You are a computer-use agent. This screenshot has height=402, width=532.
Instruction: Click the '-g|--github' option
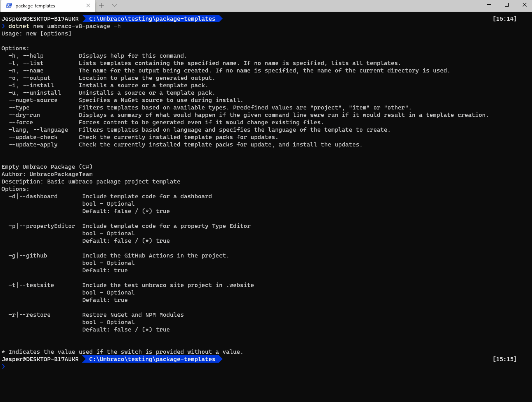tap(28, 256)
